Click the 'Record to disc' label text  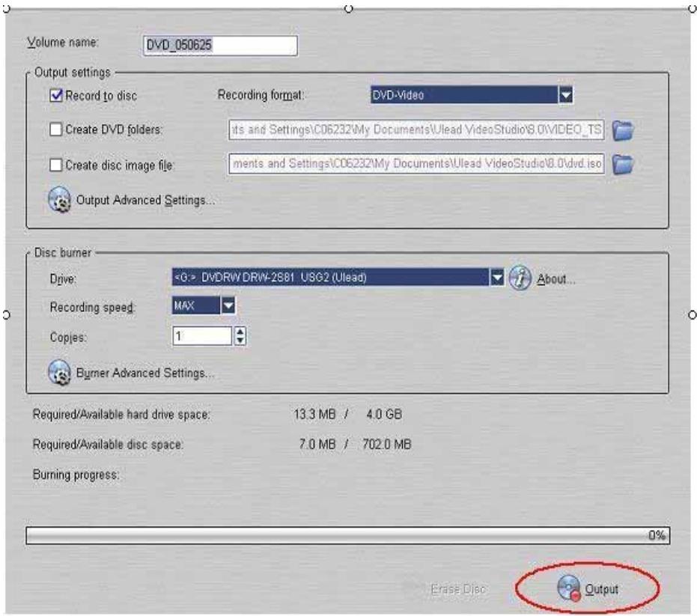click(101, 96)
